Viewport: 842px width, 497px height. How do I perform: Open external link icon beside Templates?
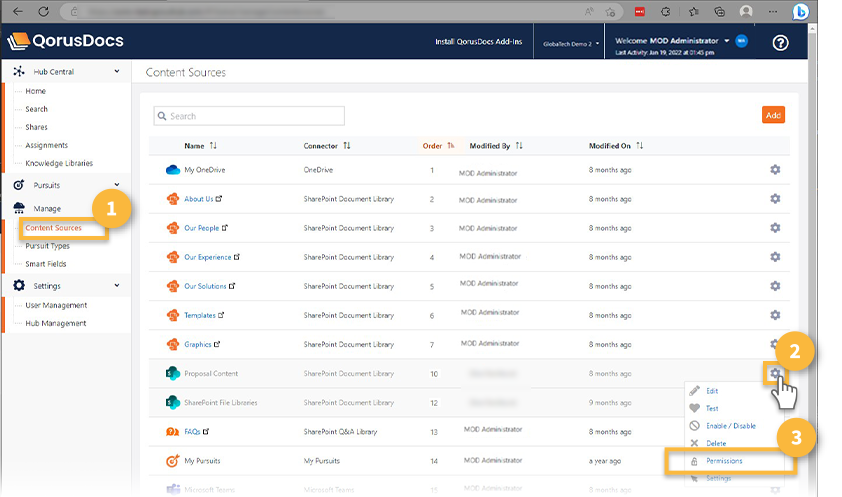coord(221,315)
